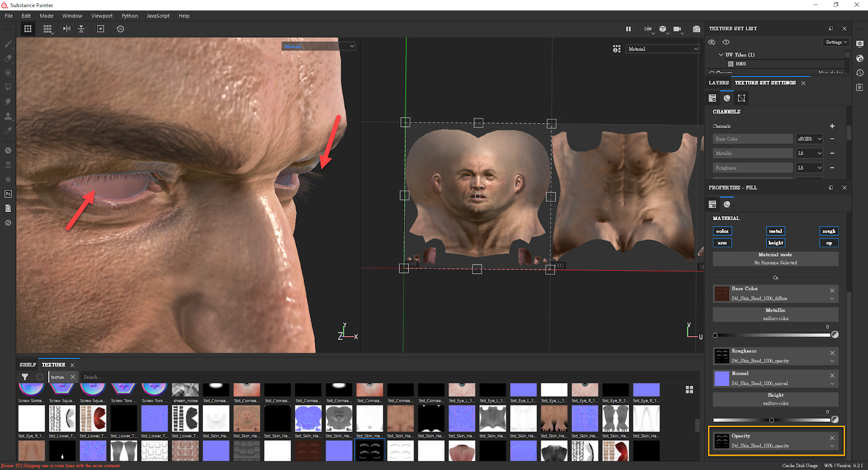Open the File menu
Screen dimensions: 868x470
coord(9,16)
